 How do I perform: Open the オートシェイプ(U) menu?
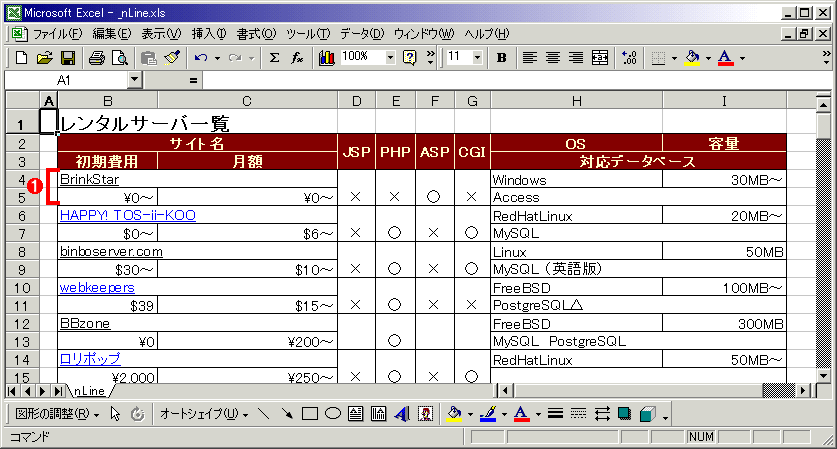pyautogui.click(x=203, y=414)
